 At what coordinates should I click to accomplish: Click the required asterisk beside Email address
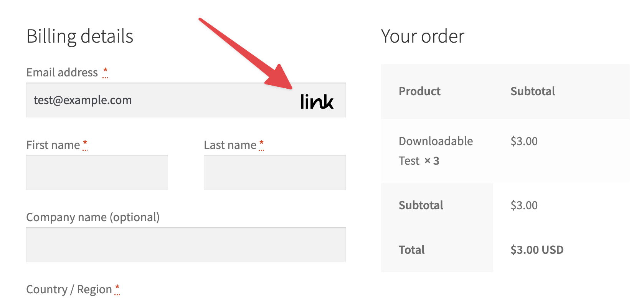coord(105,71)
